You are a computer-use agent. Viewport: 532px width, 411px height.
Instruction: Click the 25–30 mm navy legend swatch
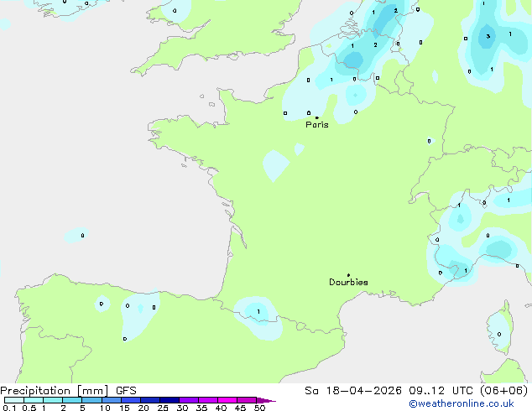coord(170,400)
